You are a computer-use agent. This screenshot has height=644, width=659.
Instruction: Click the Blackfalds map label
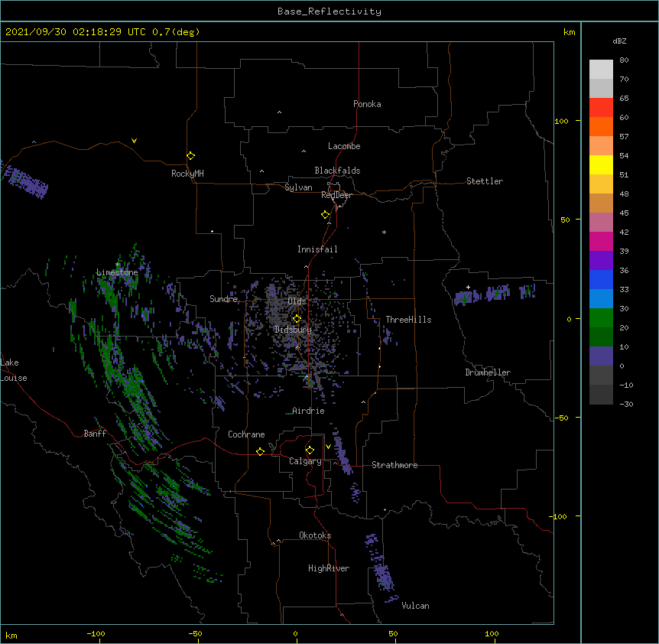337,171
